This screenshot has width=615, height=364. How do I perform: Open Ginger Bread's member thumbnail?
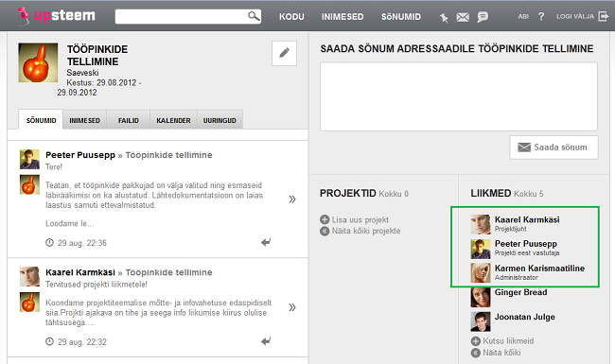[x=481, y=298]
